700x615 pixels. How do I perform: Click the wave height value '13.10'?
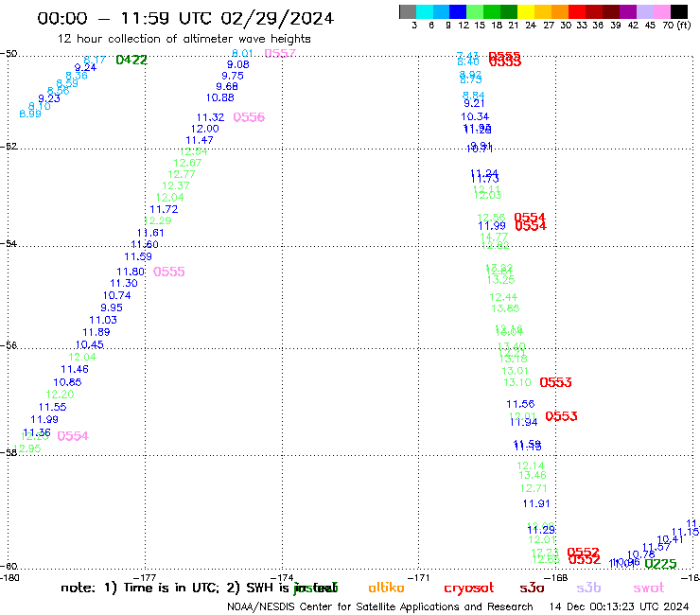coord(517,382)
